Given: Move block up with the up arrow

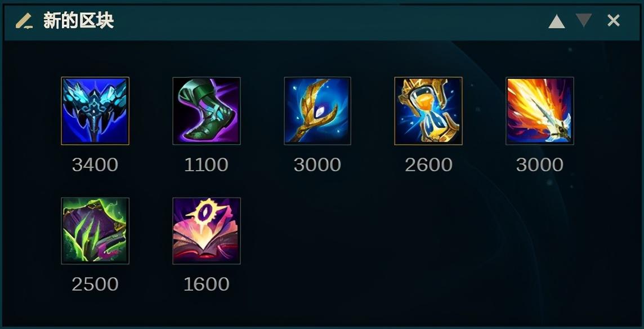Looking at the screenshot, I should click(557, 21).
